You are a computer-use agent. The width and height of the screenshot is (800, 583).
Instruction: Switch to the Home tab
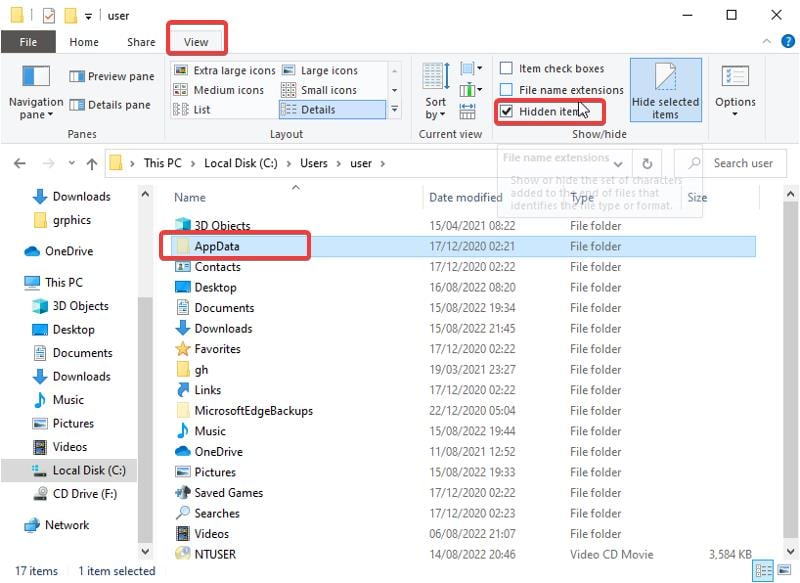click(84, 42)
